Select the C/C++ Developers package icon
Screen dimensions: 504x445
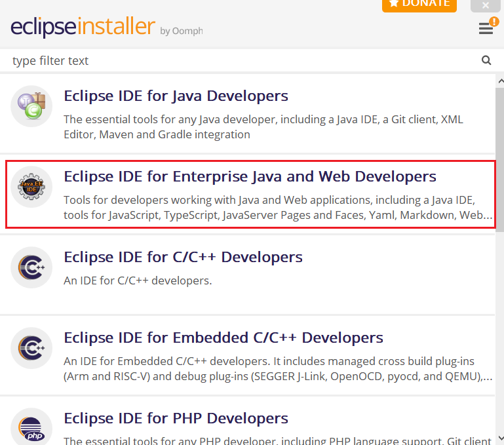pos(31,267)
